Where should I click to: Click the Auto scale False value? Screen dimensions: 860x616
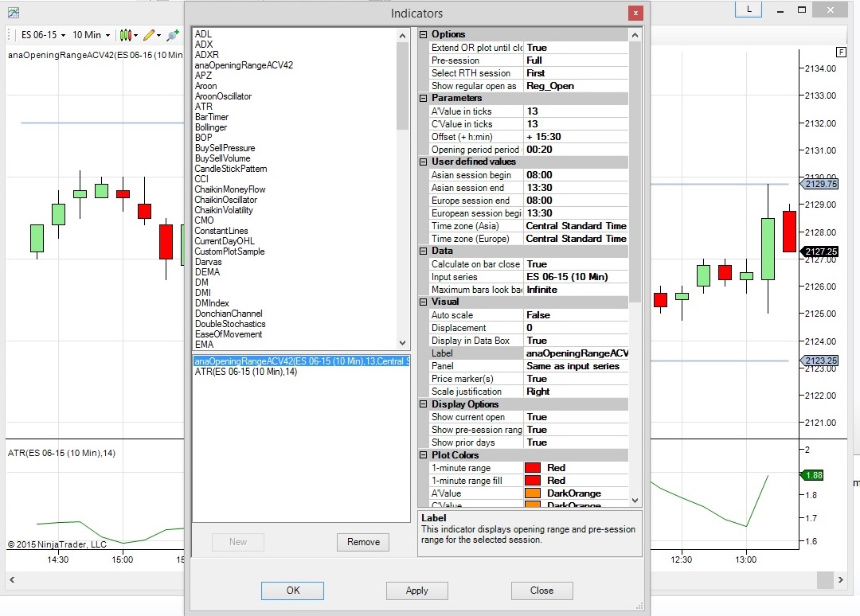coord(576,315)
